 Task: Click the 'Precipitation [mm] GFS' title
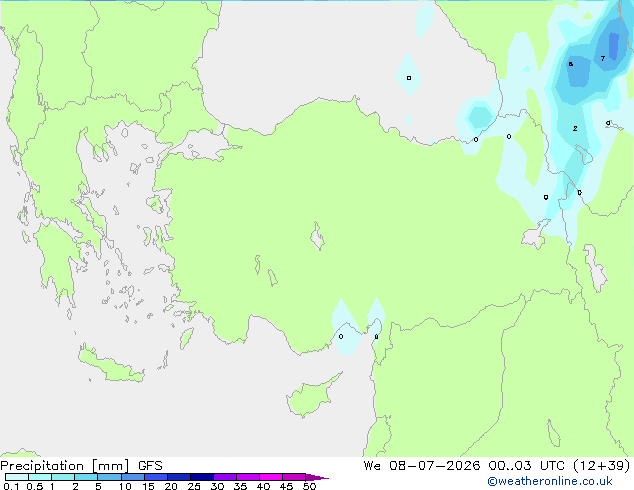(81, 466)
